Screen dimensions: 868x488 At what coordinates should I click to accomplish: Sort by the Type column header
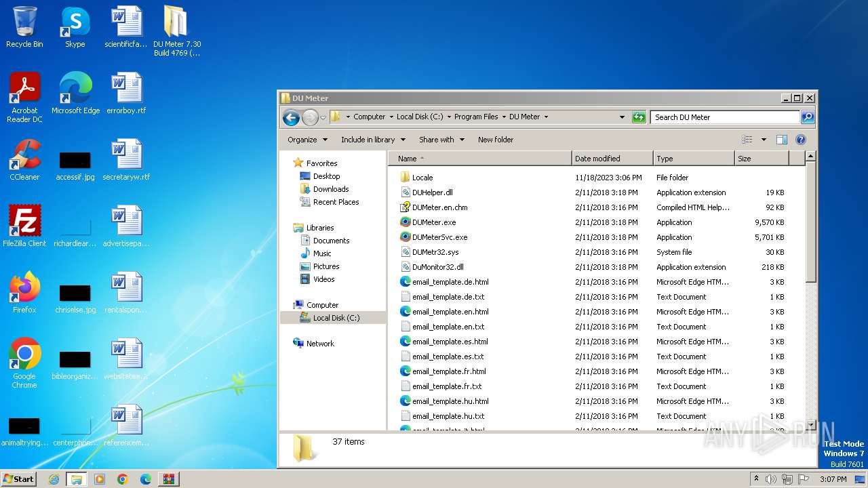click(x=694, y=159)
